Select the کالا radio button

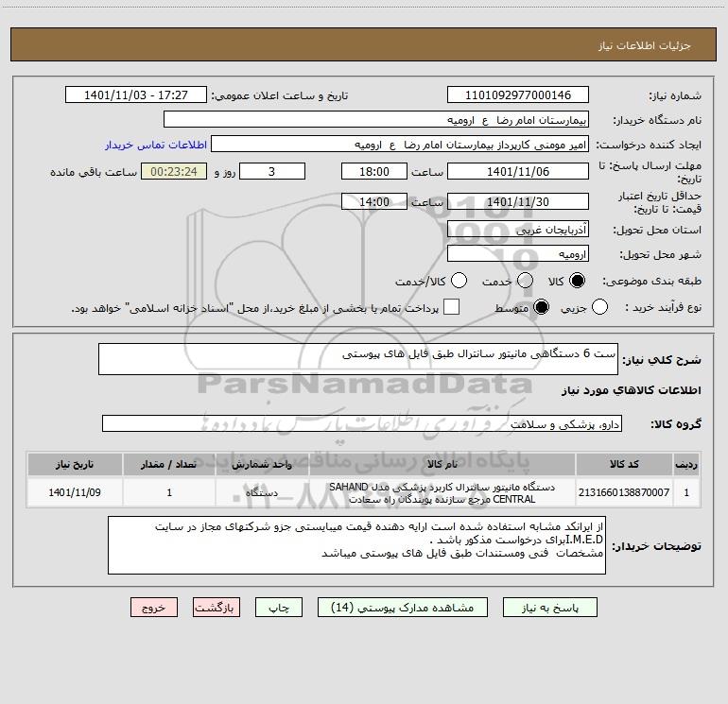pos(577,281)
